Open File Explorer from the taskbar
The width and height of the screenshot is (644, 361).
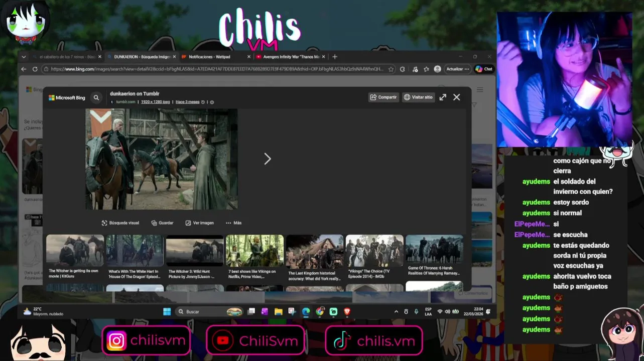(278, 311)
